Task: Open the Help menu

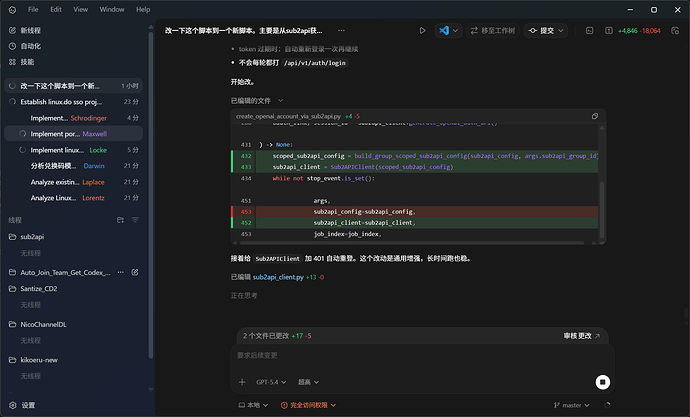Action: pos(143,9)
